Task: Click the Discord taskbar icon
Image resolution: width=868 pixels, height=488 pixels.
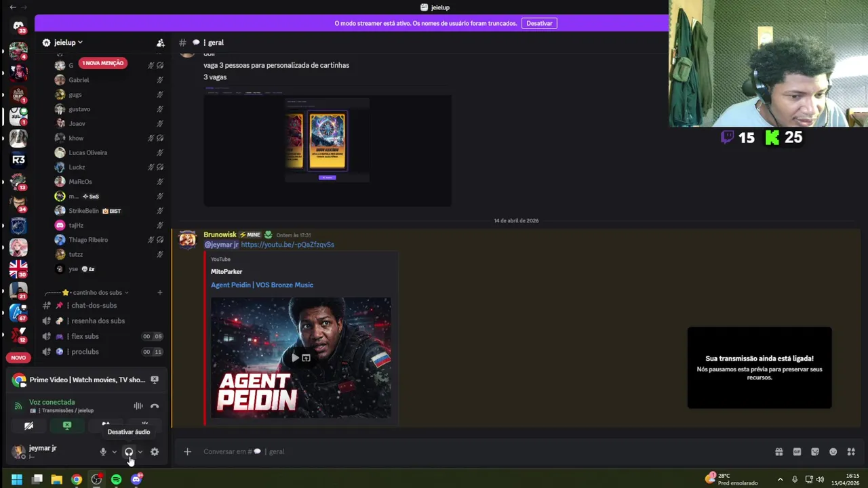Action: (136, 479)
